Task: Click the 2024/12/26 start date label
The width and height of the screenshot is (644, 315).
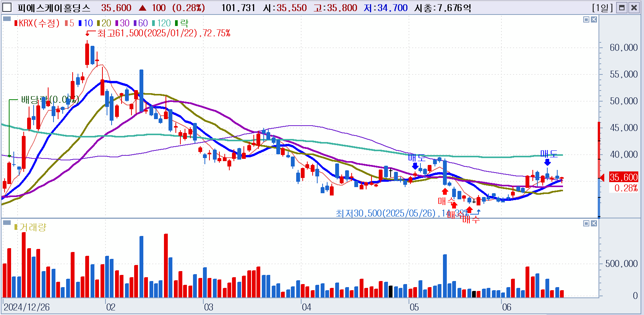Action: pos(27,307)
